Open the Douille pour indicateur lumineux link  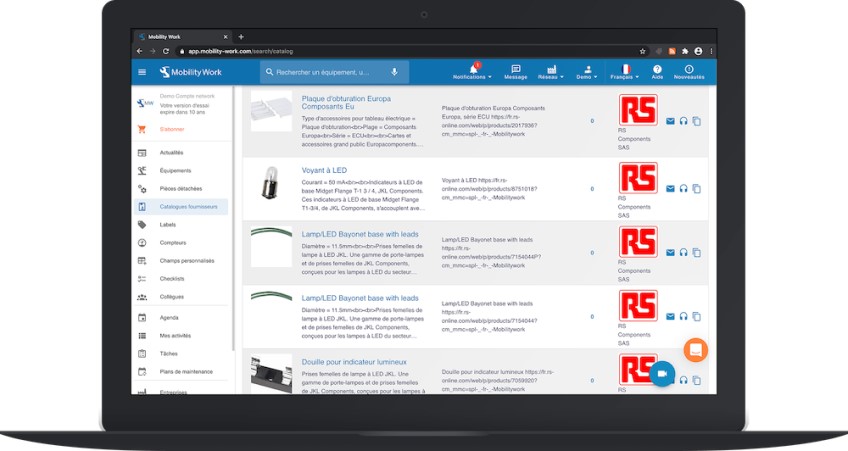coord(354,362)
